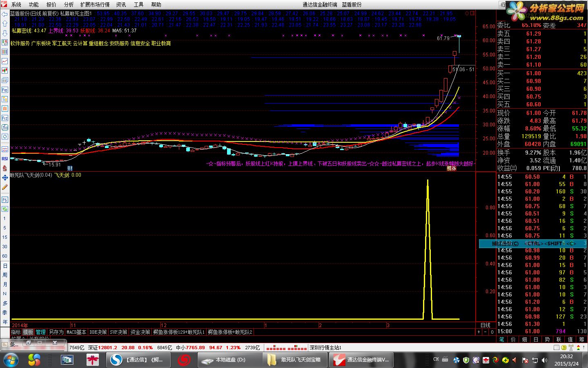Click the - zoom button under 日线
588x368 pixels.
[485, 332]
